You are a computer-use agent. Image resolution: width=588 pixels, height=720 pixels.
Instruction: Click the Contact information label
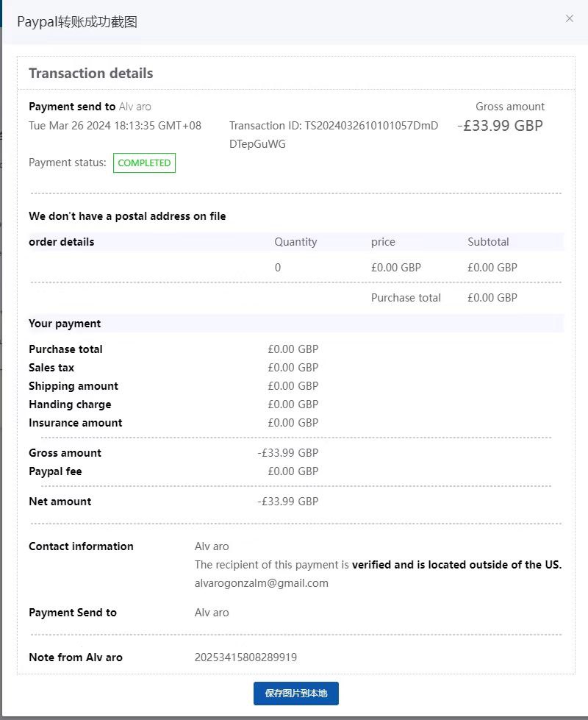tap(81, 546)
